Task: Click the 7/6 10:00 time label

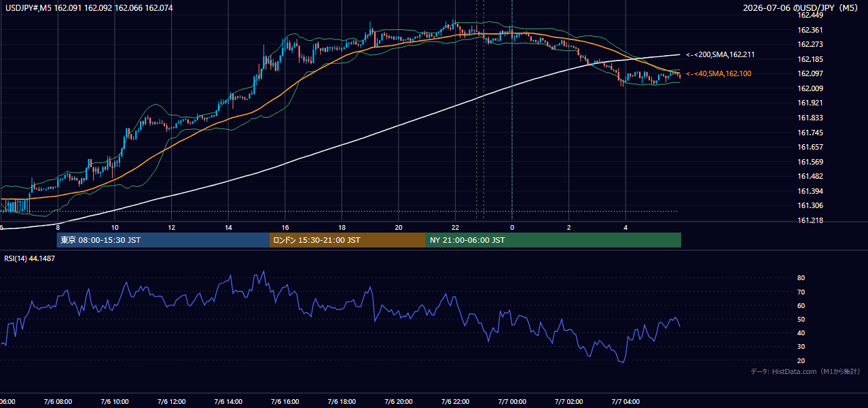Action: tap(115, 402)
